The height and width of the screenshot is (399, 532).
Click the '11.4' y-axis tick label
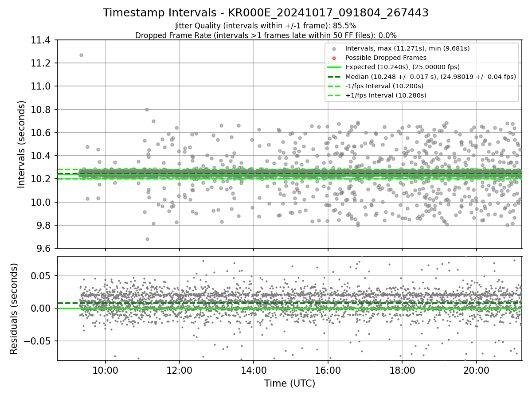coord(41,40)
